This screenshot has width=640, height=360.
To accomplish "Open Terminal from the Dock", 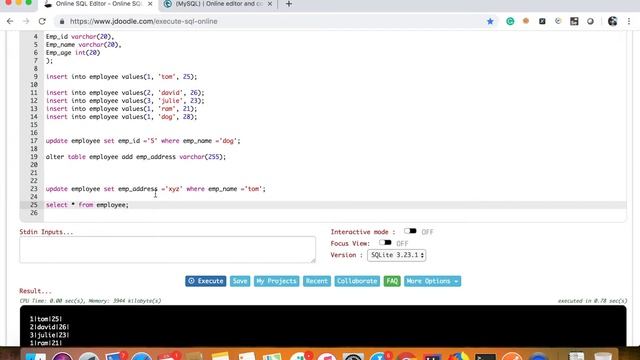I will click(485, 356).
